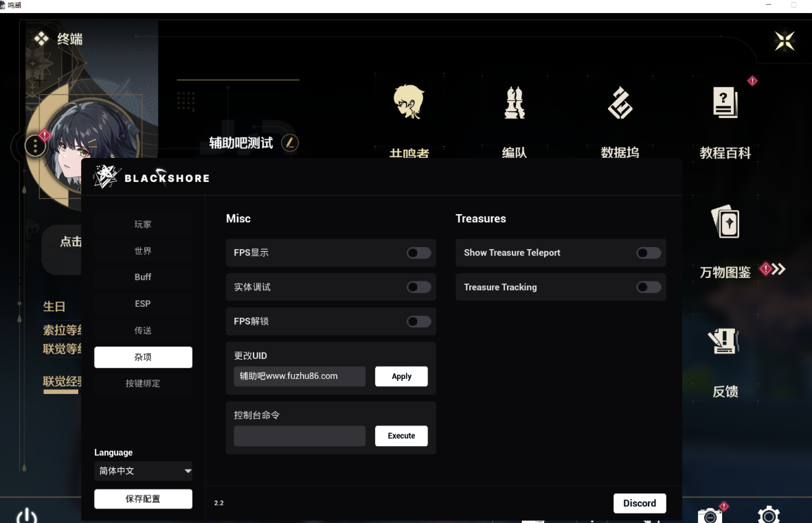Viewport: 812px width, 523px height.
Task: Open the settings gear at bottom right
Action: click(x=768, y=515)
